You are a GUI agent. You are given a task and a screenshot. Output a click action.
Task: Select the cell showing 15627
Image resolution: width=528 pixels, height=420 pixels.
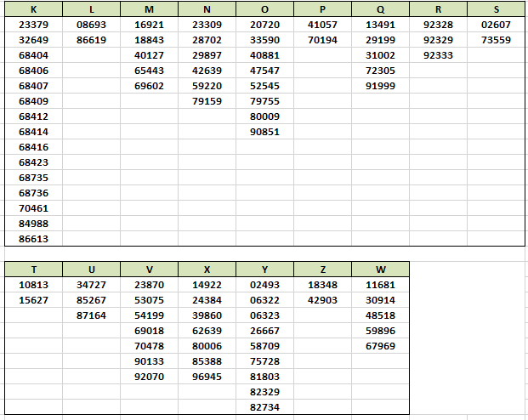point(33,300)
